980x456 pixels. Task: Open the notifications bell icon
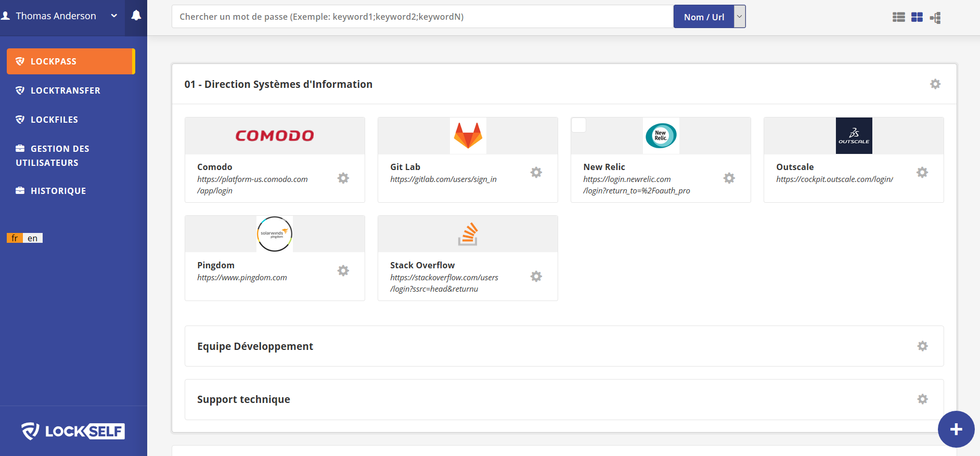136,16
